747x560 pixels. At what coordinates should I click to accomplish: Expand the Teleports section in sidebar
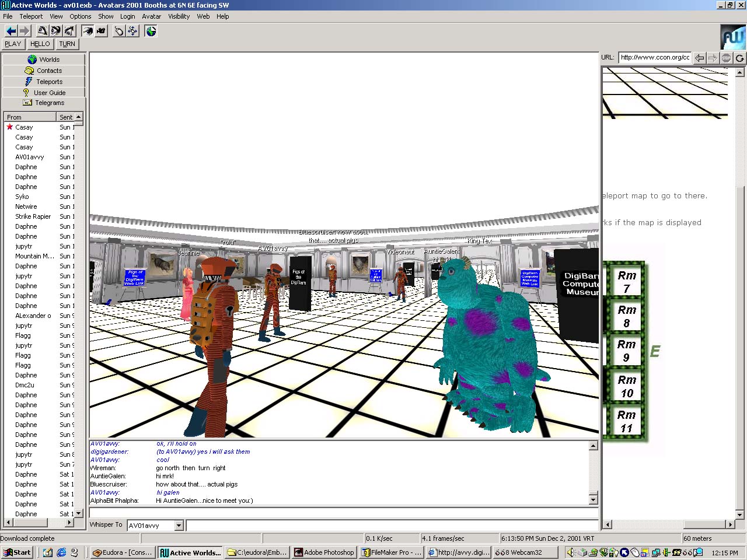(x=44, y=82)
